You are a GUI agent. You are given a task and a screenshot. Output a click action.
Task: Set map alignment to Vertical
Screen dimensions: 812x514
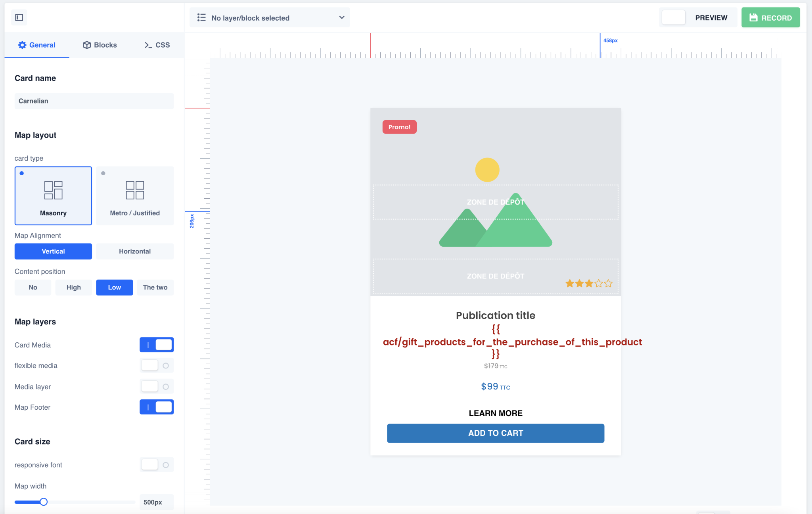[x=53, y=251]
